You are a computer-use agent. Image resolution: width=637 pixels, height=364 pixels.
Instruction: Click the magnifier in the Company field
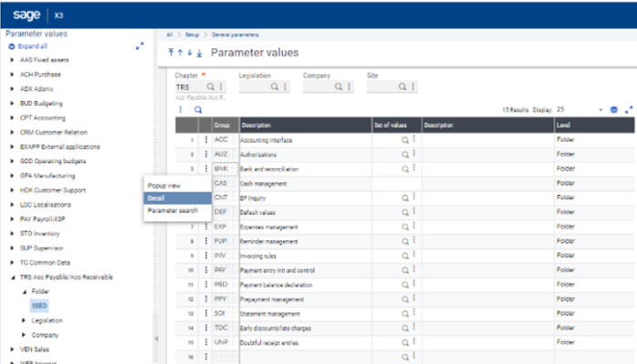click(338, 86)
